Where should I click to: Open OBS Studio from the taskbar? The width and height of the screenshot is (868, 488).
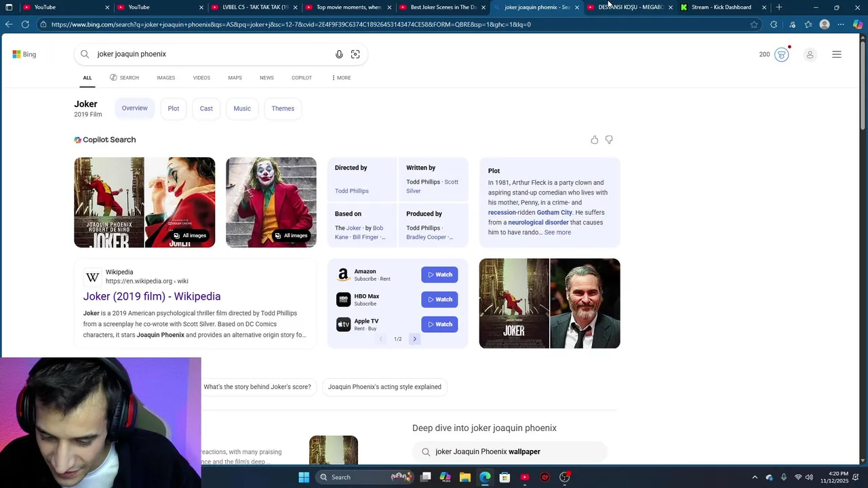tap(565, 477)
